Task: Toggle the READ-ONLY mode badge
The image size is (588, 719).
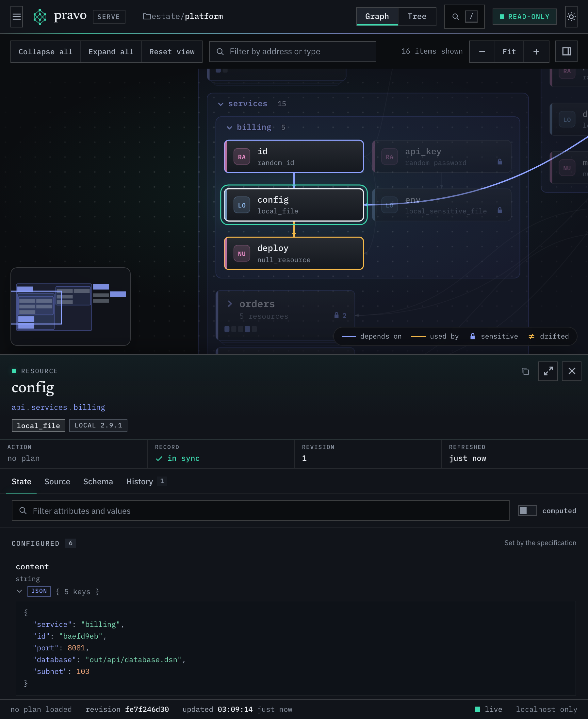Action: [x=524, y=17]
